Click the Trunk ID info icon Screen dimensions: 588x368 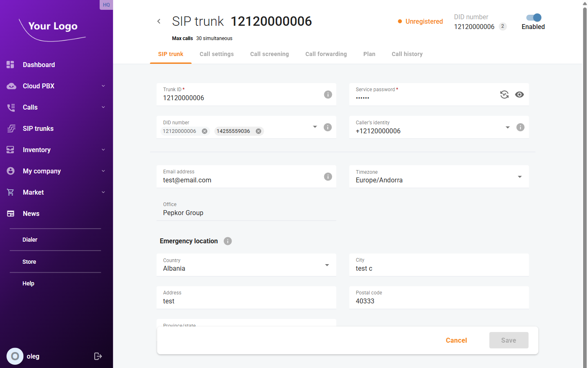[328, 94]
